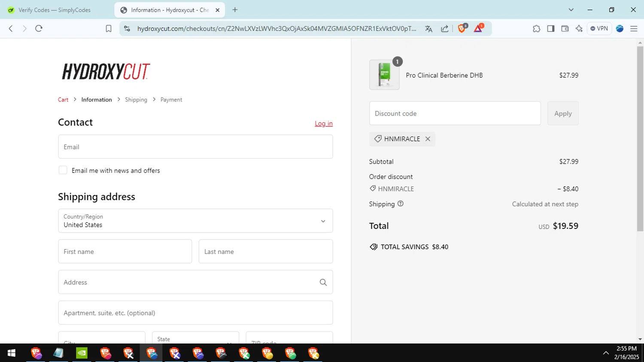Screen dimensions: 644x362
Task: Go to Cart breadcrumb link
Action: tap(63, 100)
